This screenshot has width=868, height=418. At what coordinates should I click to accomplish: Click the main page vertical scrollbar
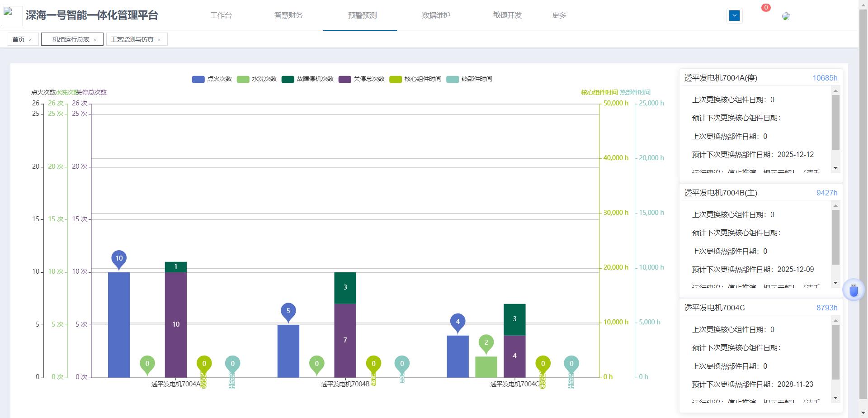[x=863, y=204]
